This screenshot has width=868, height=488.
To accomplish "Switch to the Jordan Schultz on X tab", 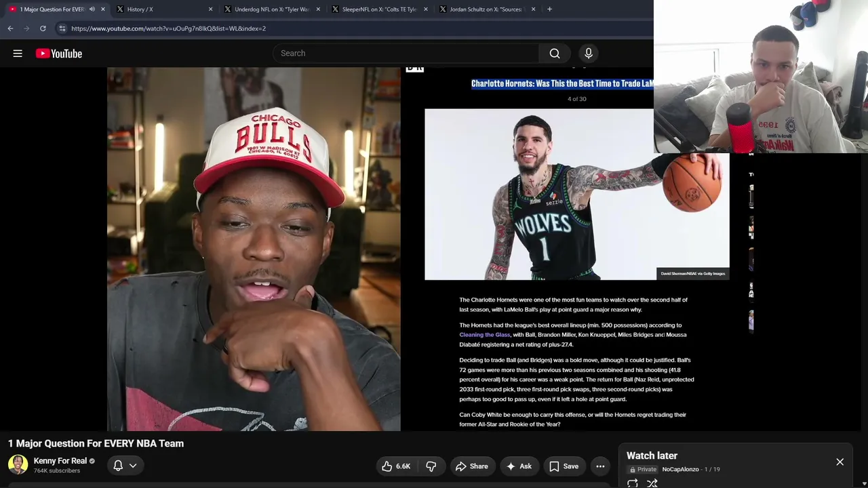I will (486, 9).
